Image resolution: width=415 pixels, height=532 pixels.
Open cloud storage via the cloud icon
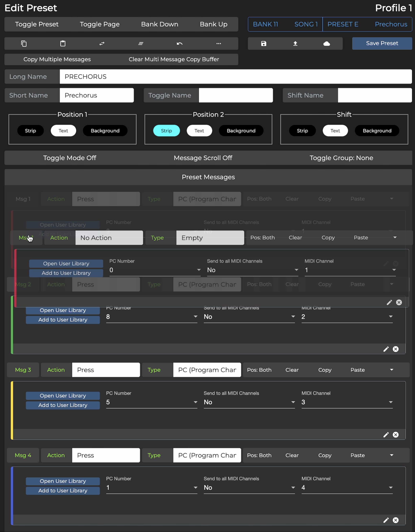point(327,43)
